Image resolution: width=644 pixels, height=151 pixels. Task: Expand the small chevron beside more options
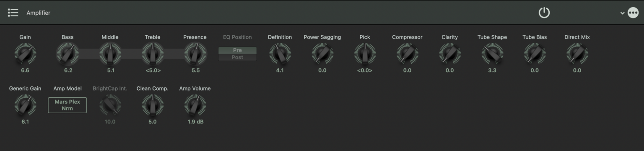(x=622, y=13)
